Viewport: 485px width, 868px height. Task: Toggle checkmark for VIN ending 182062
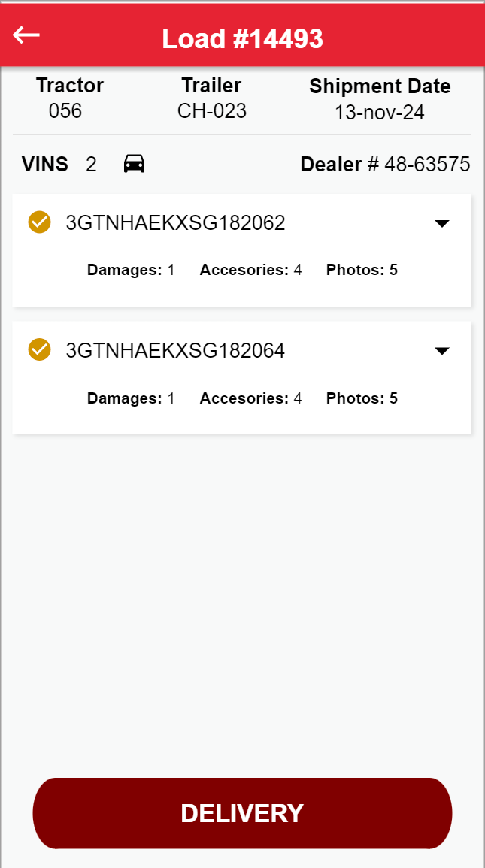pos(39,222)
